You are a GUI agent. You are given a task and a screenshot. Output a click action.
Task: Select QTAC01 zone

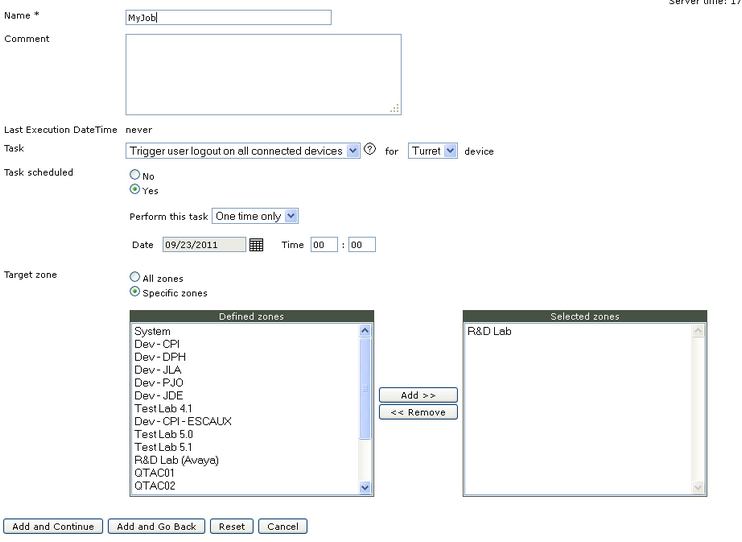(246, 472)
